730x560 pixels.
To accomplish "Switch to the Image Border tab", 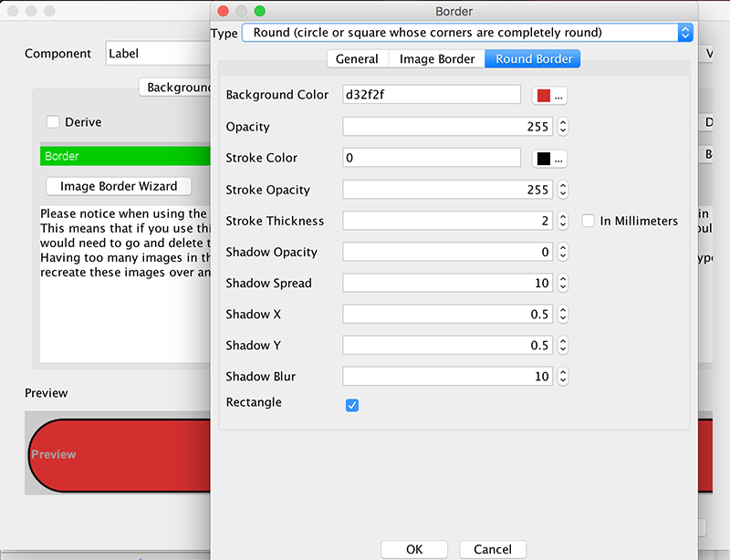I will 437,59.
